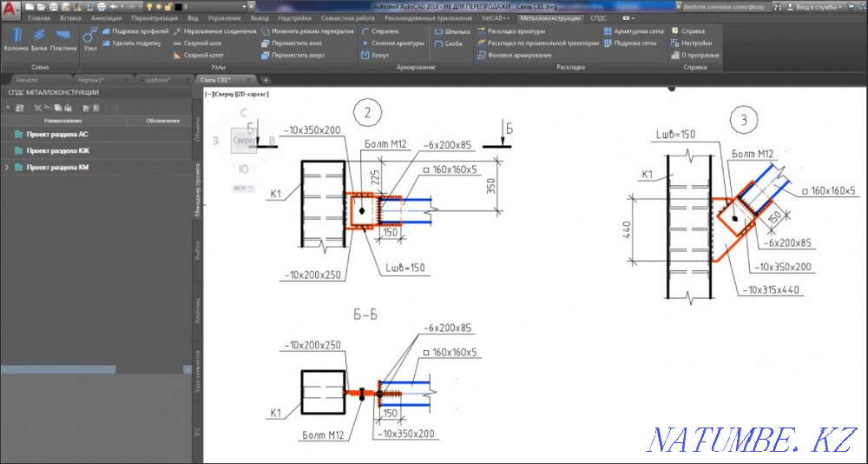The height and width of the screenshot is (464, 868).
Task: Click the Узел (node) tool
Action: (x=89, y=39)
